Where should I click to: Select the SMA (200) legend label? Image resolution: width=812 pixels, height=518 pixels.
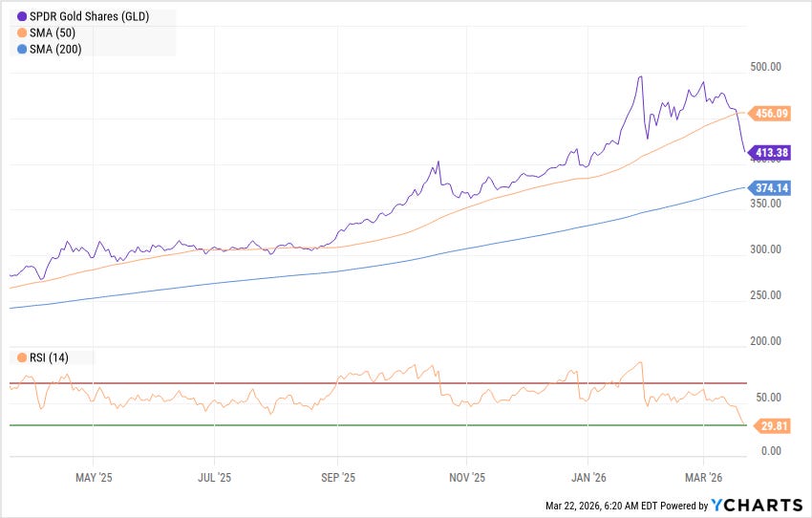click(55, 49)
